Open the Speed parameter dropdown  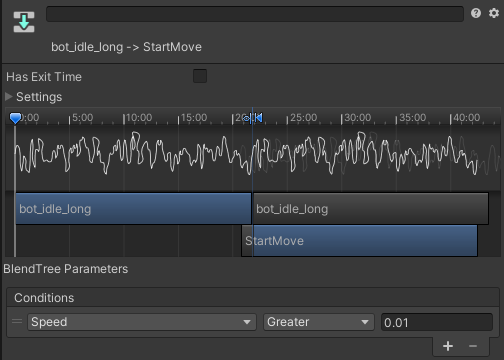[x=142, y=322]
